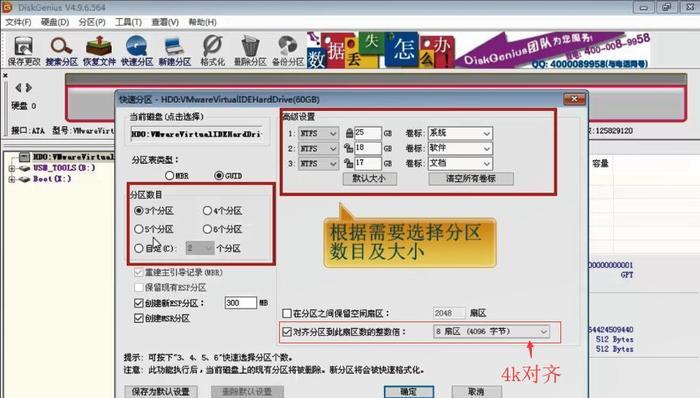Toggle the lock icon beside partition 2 size
Viewport: 700px width, 398px height.
click(349, 149)
